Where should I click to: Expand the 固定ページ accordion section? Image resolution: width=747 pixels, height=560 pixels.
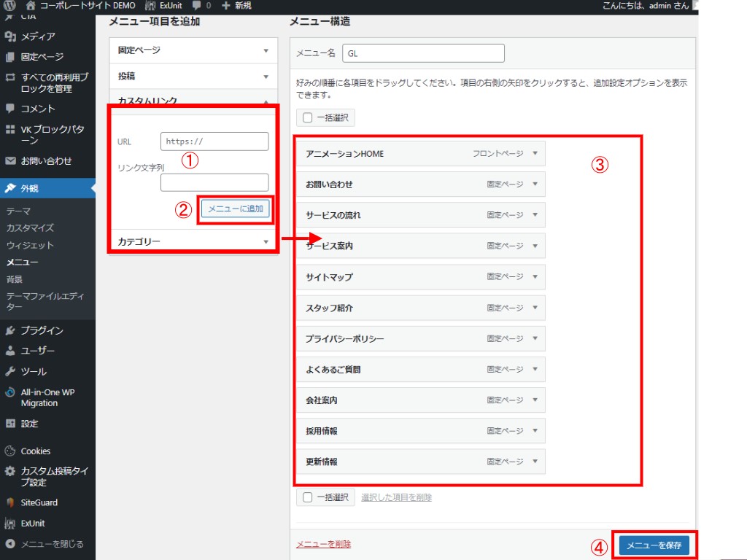coord(266,51)
